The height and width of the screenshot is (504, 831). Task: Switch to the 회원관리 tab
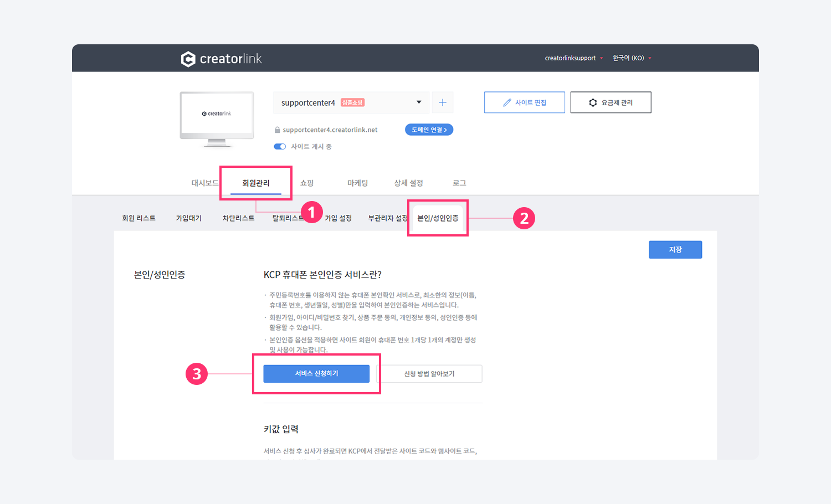pyautogui.click(x=256, y=183)
